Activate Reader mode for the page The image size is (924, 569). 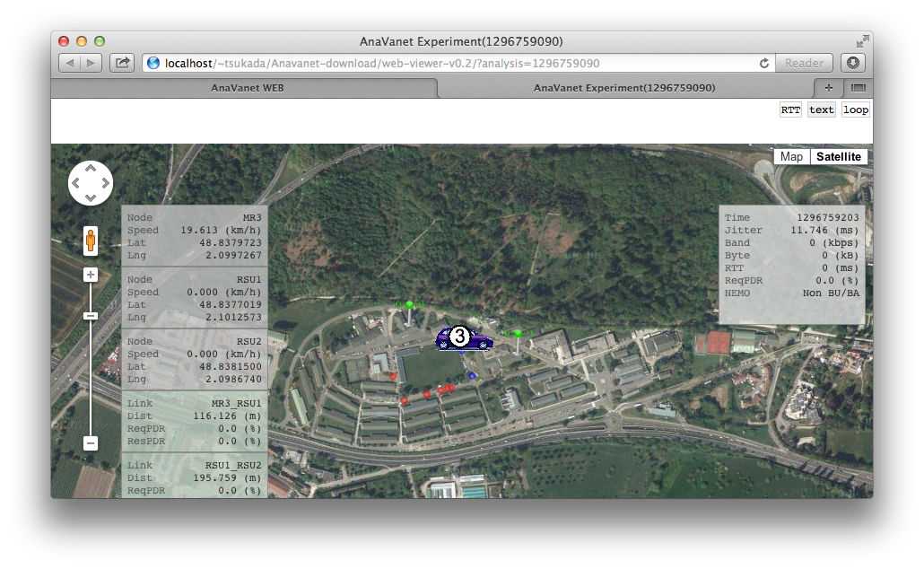(x=803, y=63)
